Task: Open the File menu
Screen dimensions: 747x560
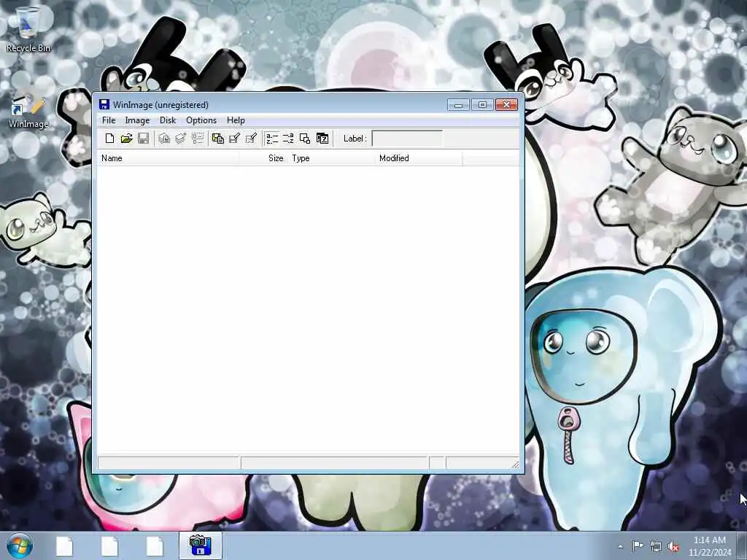Action: [x=109, y=120]
